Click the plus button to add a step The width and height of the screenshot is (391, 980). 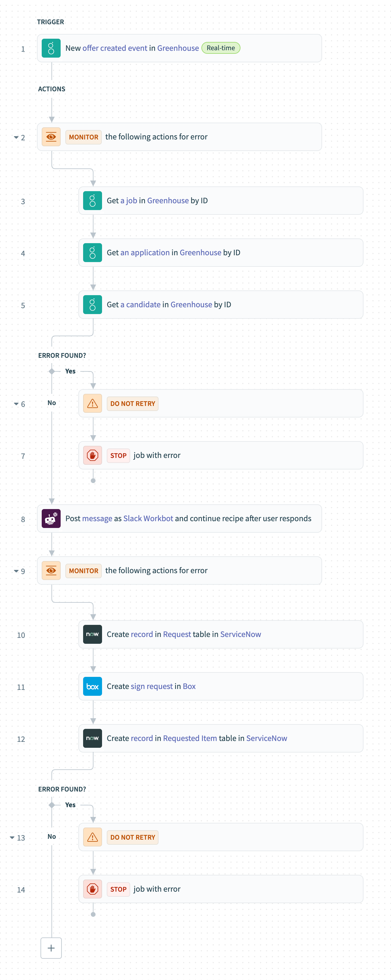tap(51, 948)
